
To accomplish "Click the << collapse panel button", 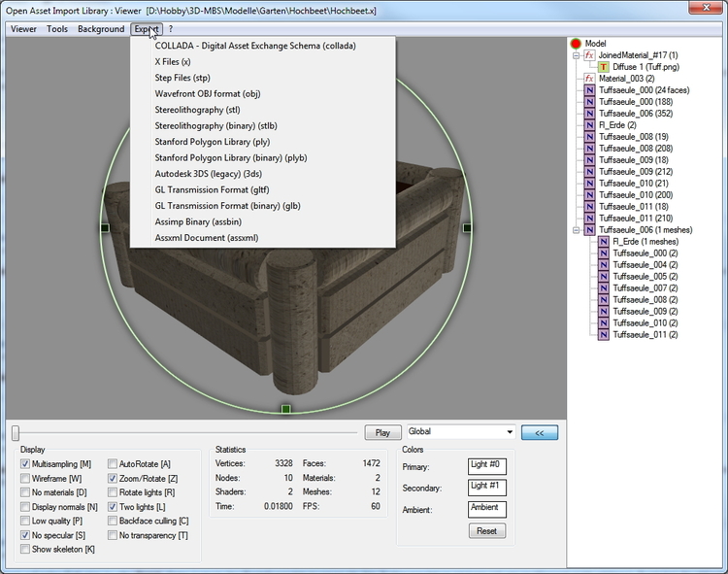I will [x=540, y=432].
